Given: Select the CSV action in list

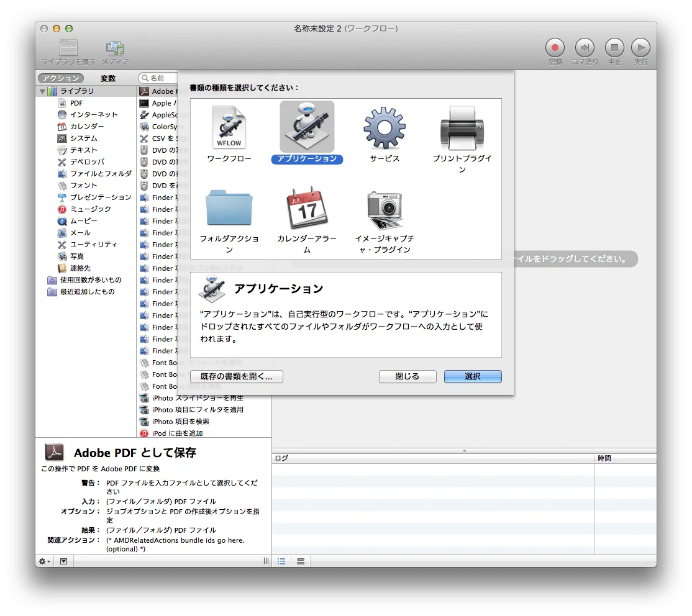Looking at the screenshot, I should tap(158, 138).
